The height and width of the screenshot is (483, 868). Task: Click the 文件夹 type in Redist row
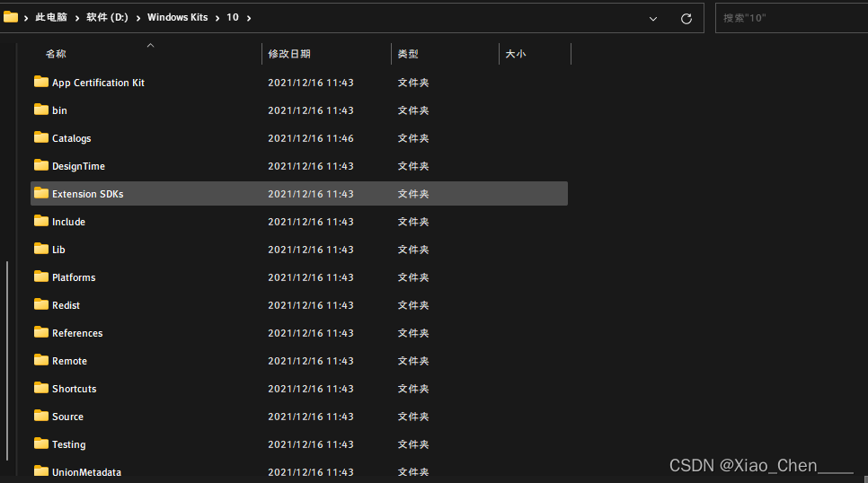(x=413, y=305)
